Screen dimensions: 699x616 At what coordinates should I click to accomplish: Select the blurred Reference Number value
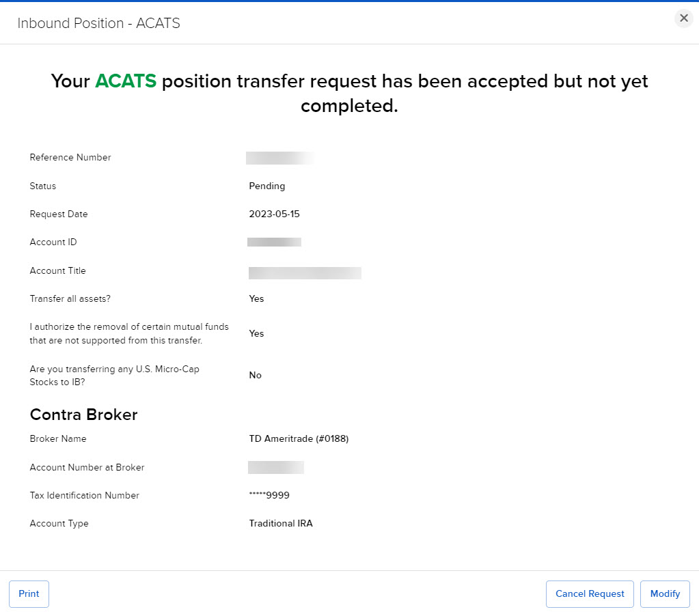[x=280, y=158]
